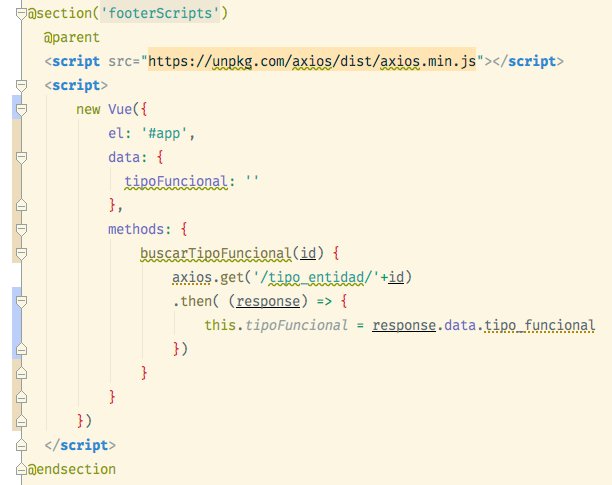
Task: Click the 'footerScripts' string
Action: pos(160,13)
